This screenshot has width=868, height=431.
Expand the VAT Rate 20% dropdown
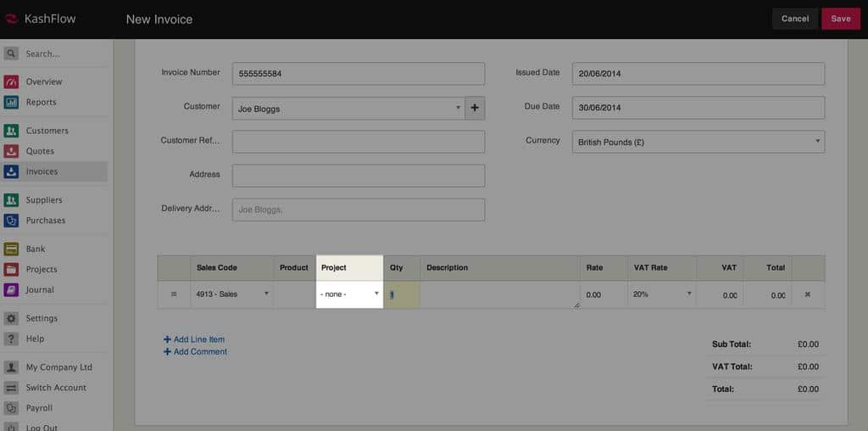[x=661, y=294]
